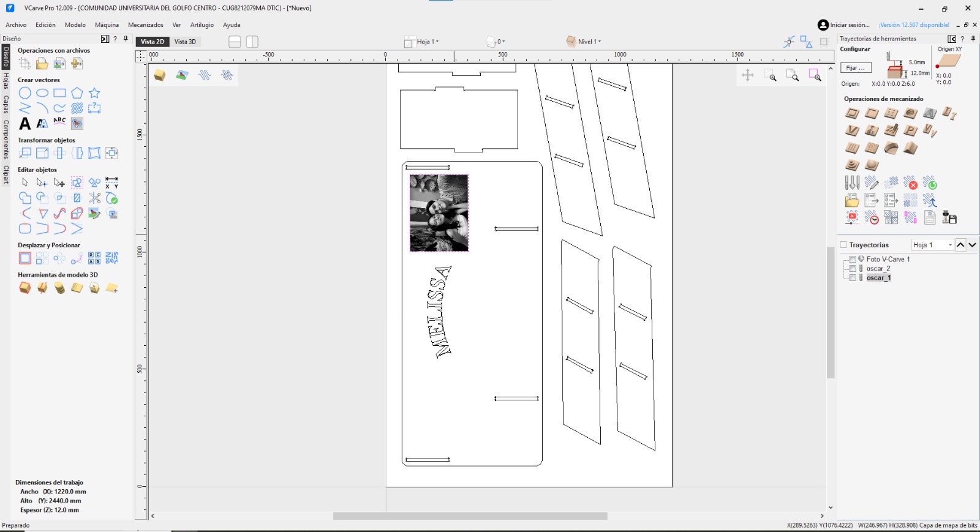Open an existing file with folder icon
This screenshot has height=532, width=980.
[42, 63]
